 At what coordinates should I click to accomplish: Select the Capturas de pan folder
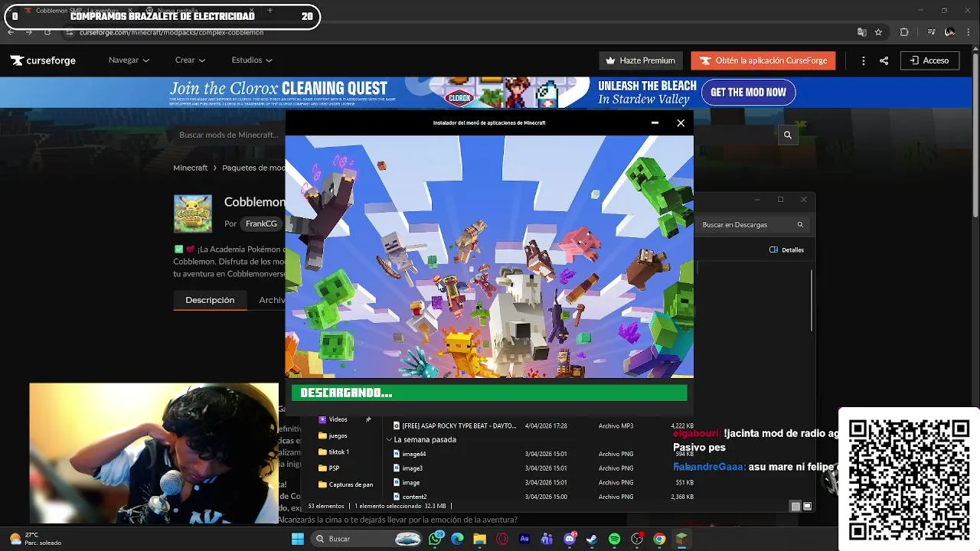[x=345, y=484]
